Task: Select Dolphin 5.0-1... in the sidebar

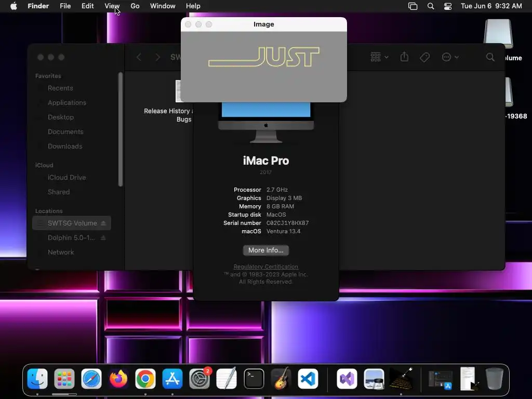Action: tap(72, 237)
